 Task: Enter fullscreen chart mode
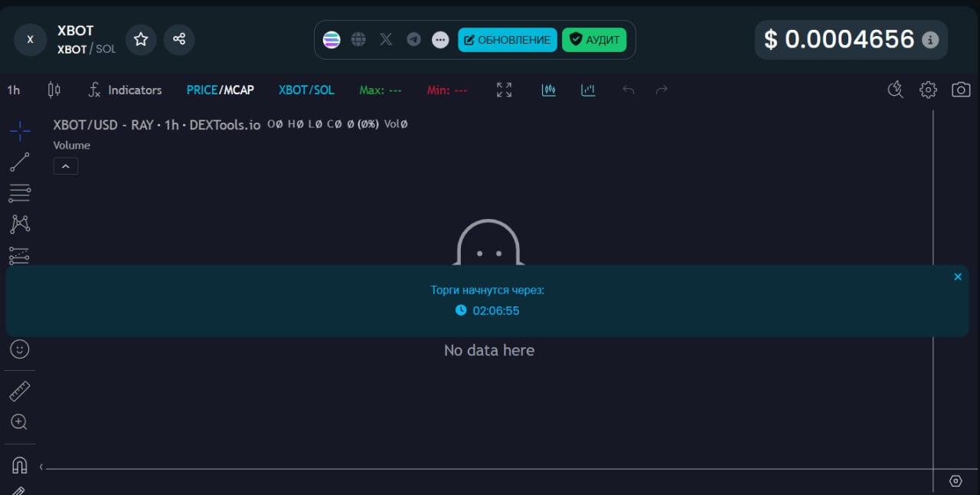click(x=504, y=90)
